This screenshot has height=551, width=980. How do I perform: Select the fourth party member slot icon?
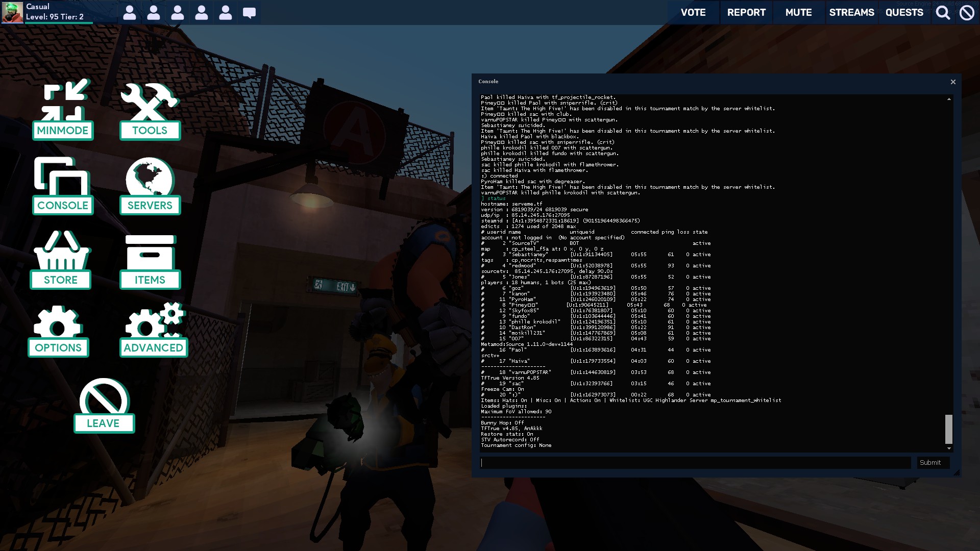click(202, 13)
